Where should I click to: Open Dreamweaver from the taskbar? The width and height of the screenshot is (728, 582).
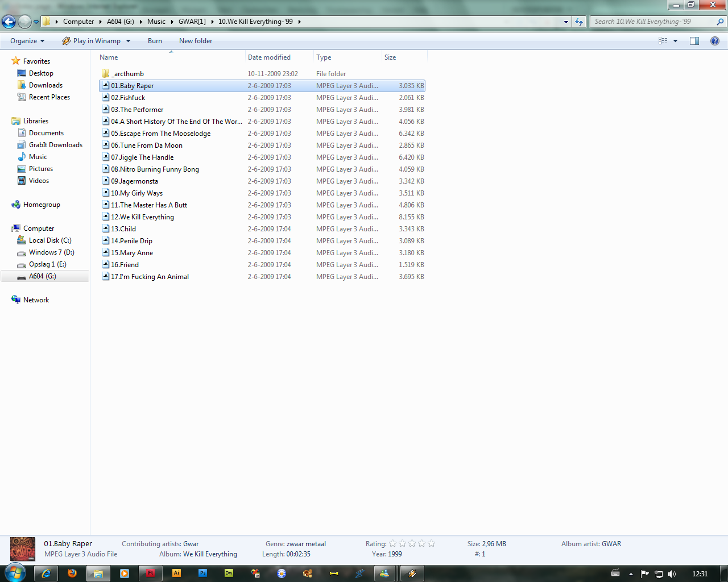229,573
